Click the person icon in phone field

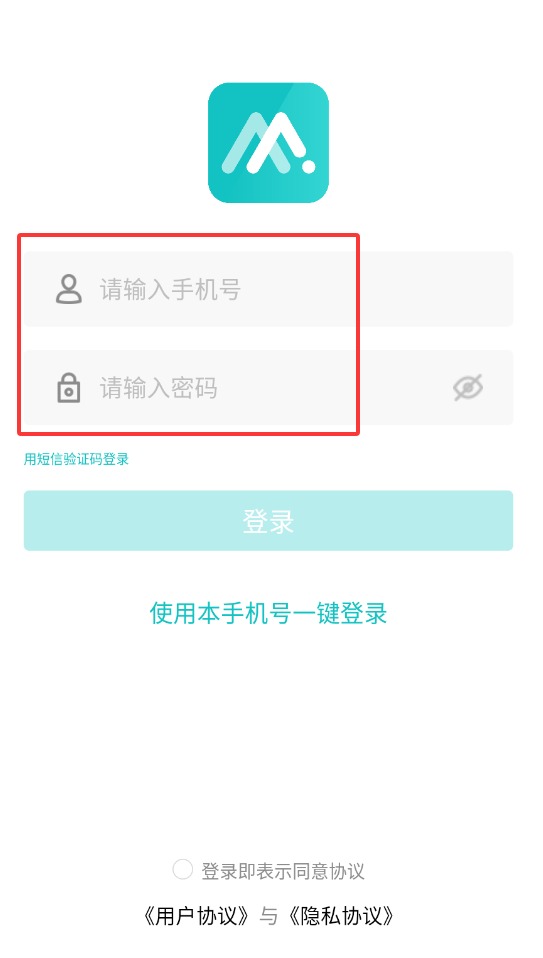coord(68,289)
